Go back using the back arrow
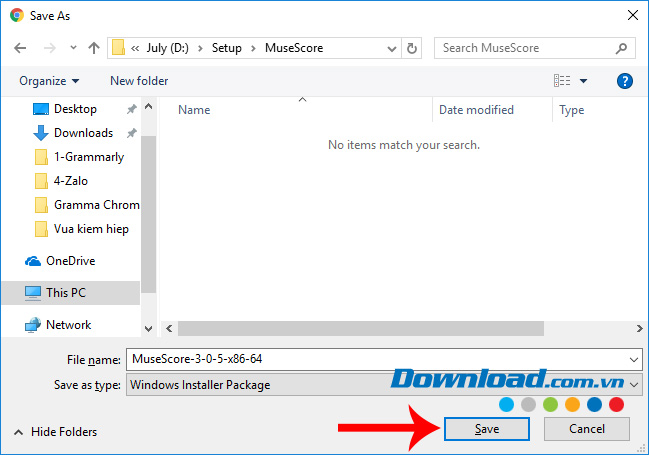Screen dimensions: 649x455 [20, 48]
